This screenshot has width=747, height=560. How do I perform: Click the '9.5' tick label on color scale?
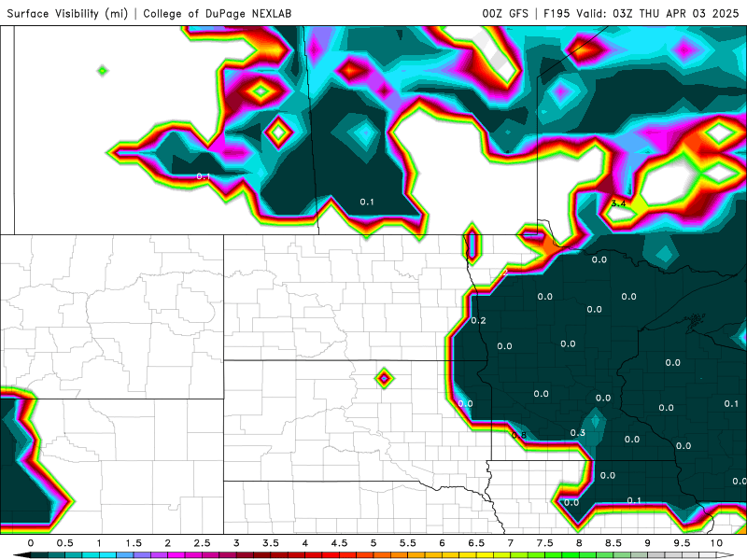682,543
